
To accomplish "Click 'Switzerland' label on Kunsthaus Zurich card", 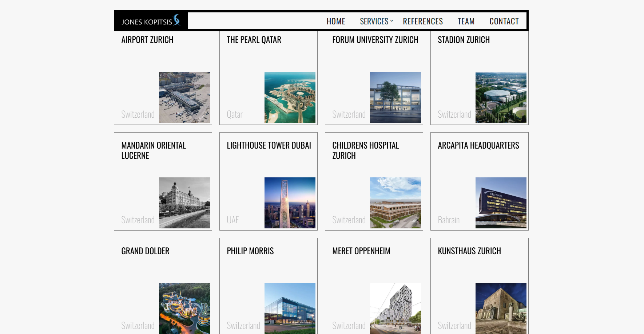I will [x=454, y=326].
